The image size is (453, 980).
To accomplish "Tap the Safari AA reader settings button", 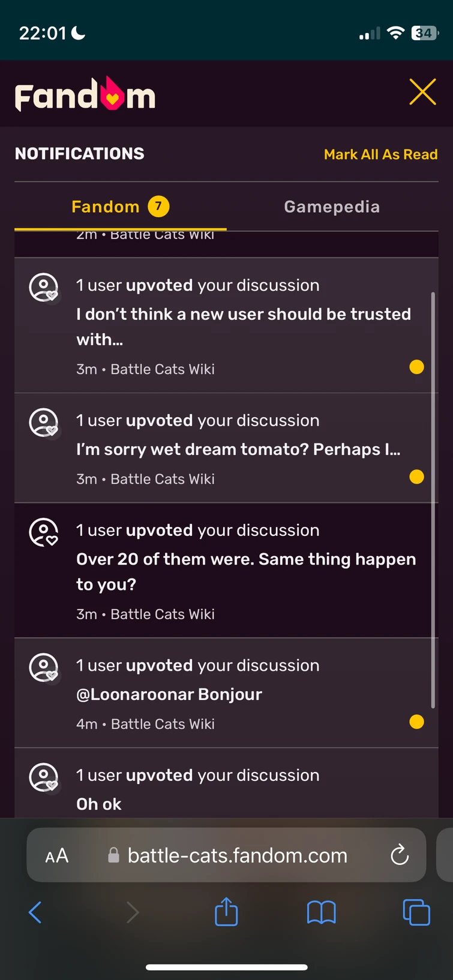I will click(x=57, y=855).
